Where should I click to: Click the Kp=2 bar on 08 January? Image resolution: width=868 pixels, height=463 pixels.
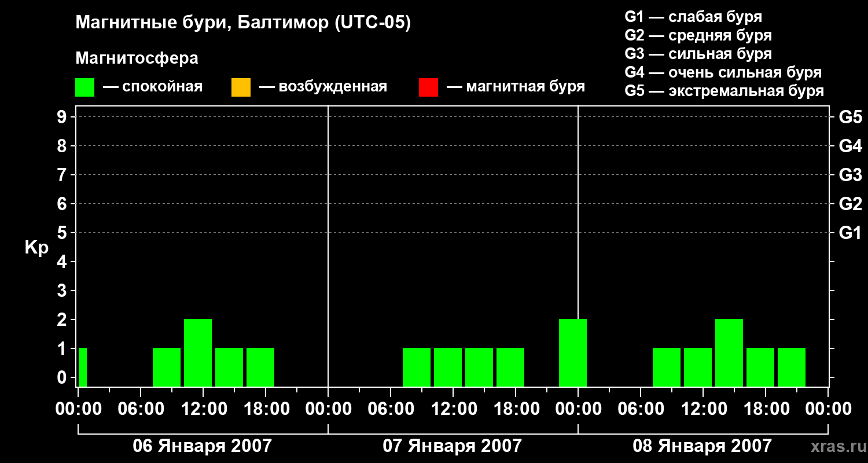click(x=729, y=352)
